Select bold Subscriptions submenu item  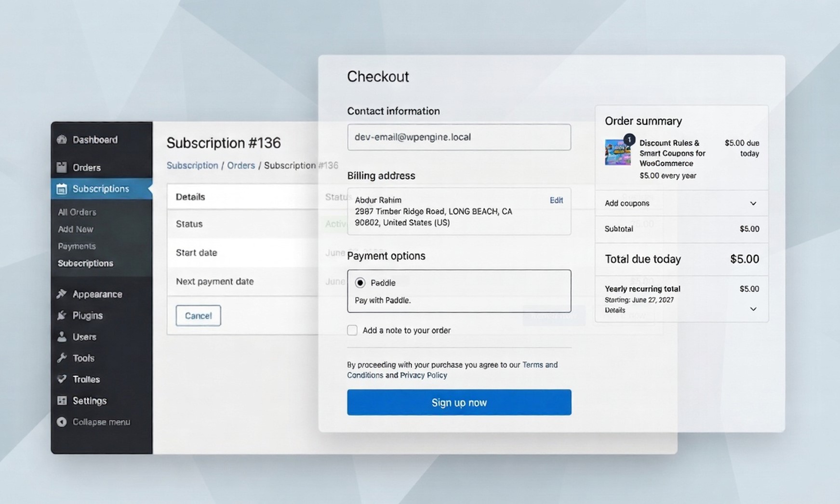[85, 263]
